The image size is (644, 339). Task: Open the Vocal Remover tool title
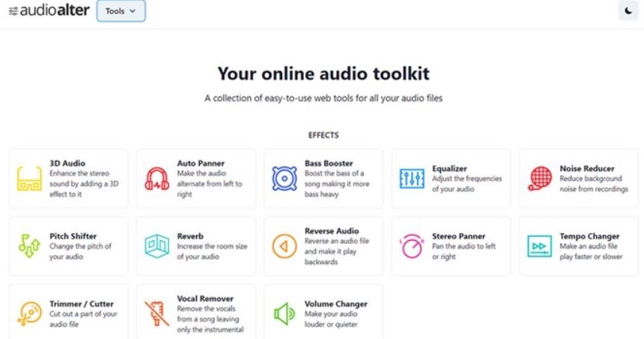(205, 299)
